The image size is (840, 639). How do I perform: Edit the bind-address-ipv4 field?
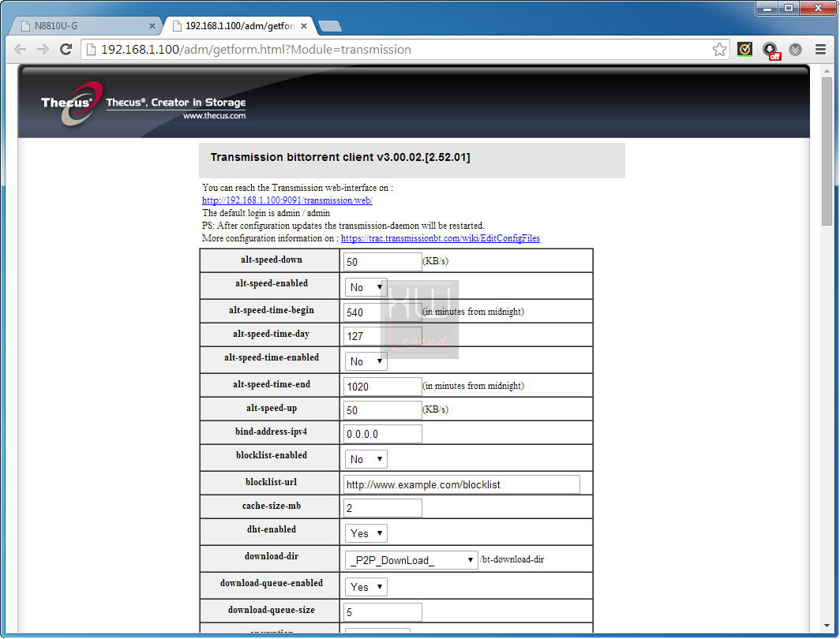pos(382,434)
